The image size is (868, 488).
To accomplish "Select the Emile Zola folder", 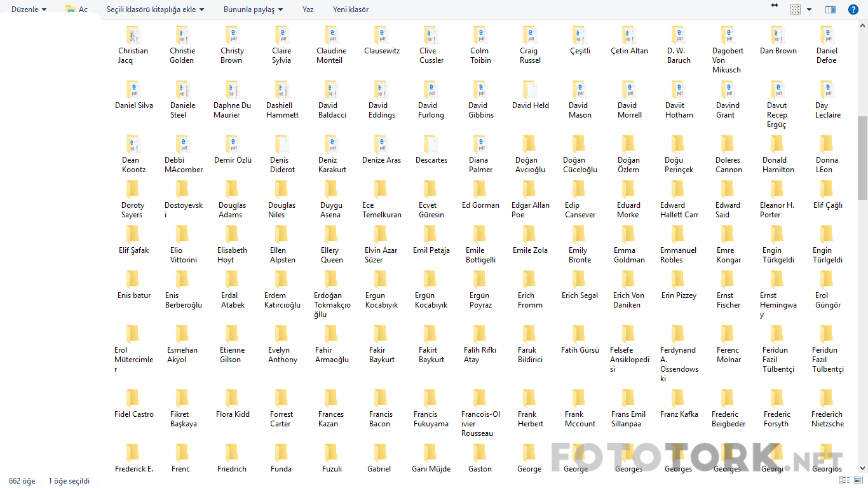I will click(x=529, y=241).
